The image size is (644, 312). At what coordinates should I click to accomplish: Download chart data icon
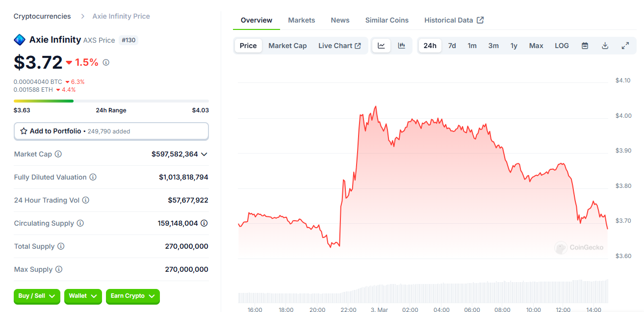(x=605, y=46)
